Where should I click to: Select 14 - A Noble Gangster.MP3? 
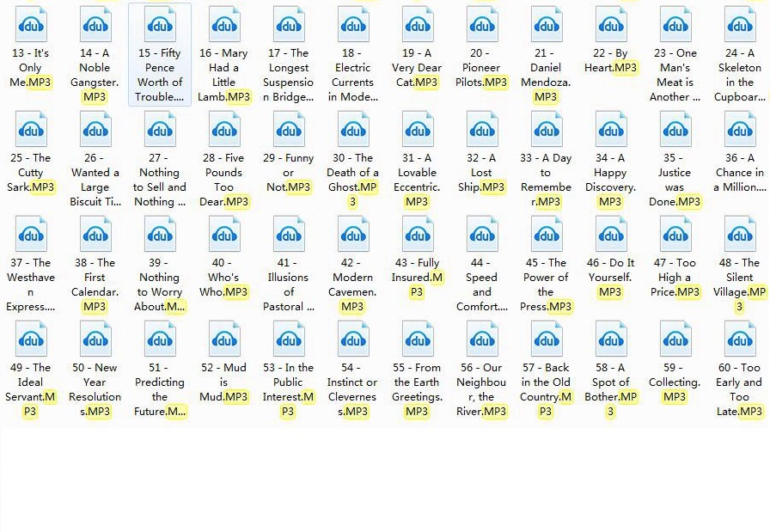pos(95,25)
